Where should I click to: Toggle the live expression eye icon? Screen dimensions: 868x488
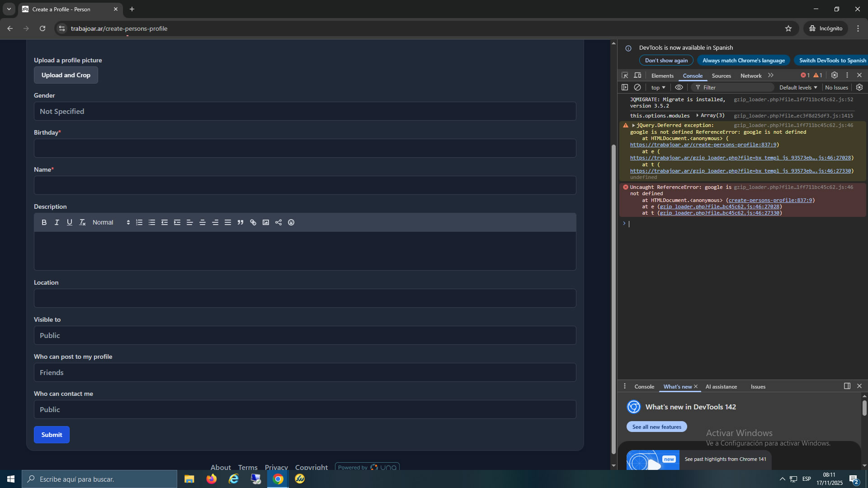pos(679,87)
